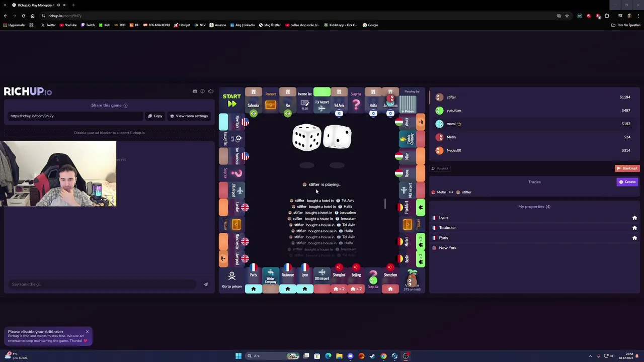This screenshot has width=644, height=362.
Task: Click the Votekick button
Action: pos(440,168)
